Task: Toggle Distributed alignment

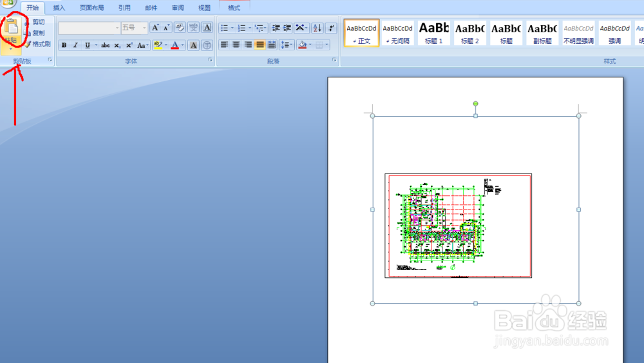Action: tap(272, 44)
